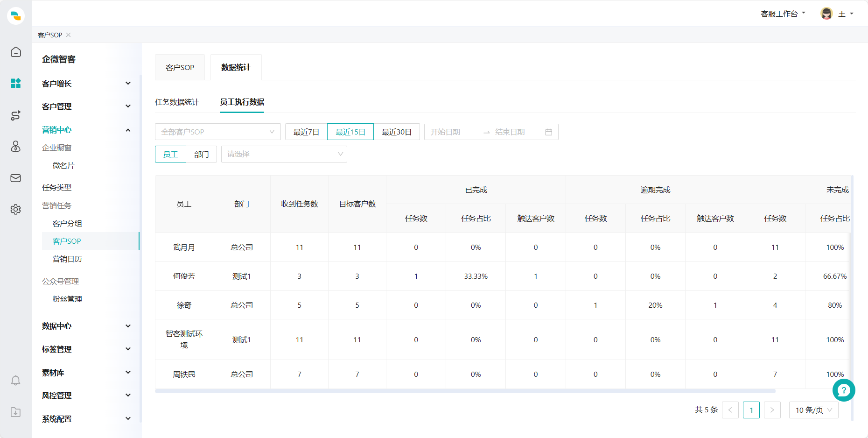Click the 结束日期 input field

tap(517, 132)
